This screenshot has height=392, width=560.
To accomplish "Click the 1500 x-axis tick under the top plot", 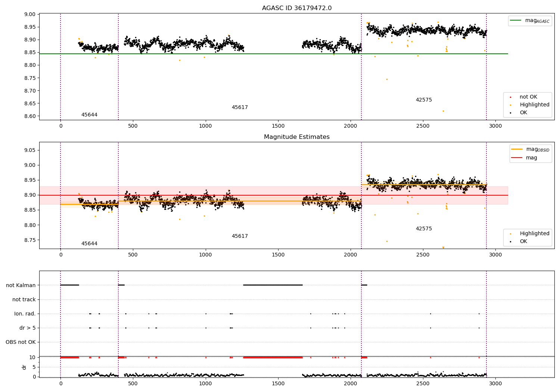I will 278,126.
